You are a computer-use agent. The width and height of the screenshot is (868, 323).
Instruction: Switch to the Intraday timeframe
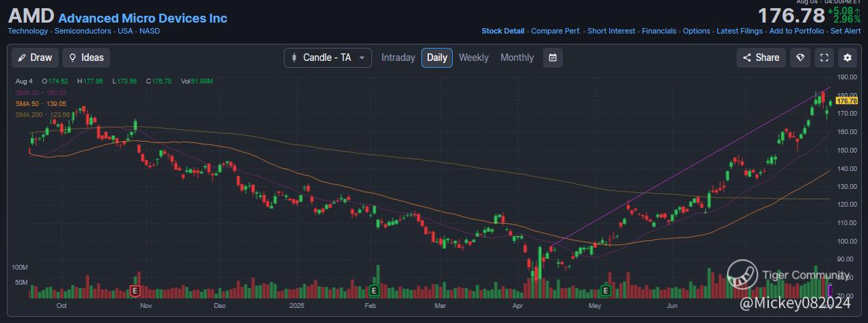398,57
